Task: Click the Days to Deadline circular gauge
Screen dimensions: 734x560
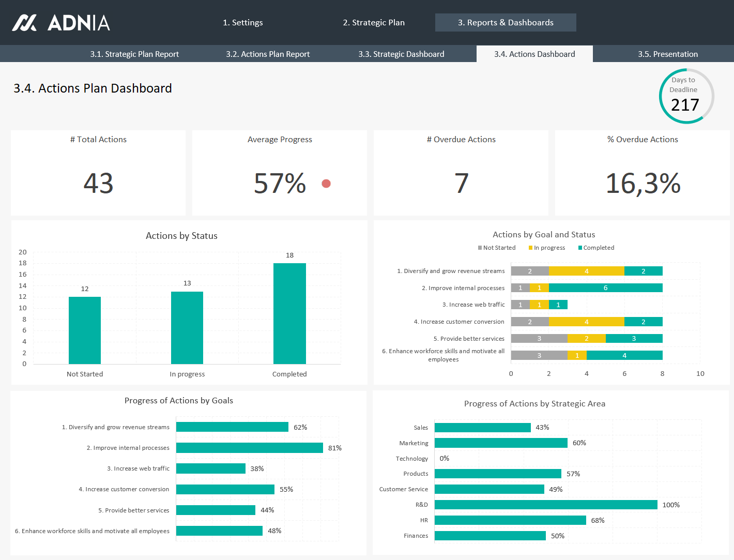Action: (686, 96)
